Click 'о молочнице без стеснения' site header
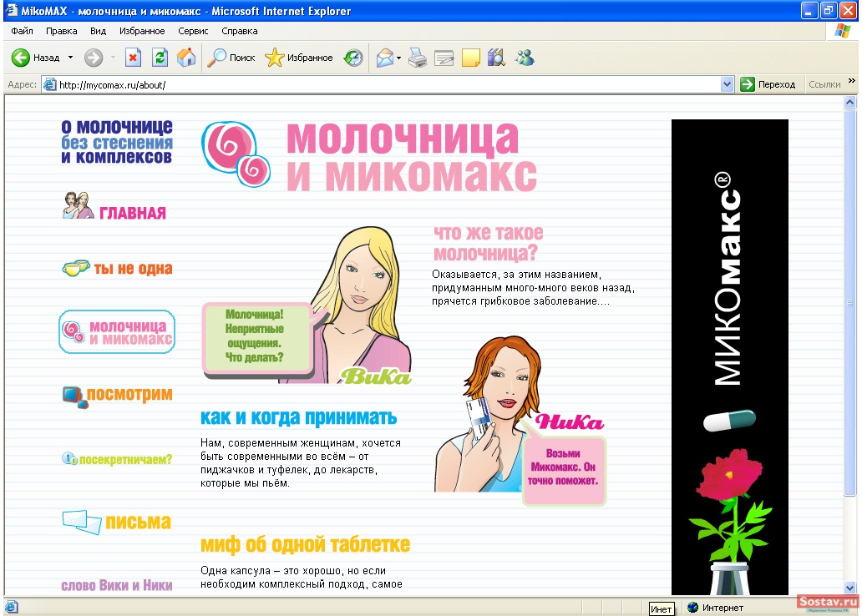The width and height of the screenshot is (862, 616). [x=117, y=142]
